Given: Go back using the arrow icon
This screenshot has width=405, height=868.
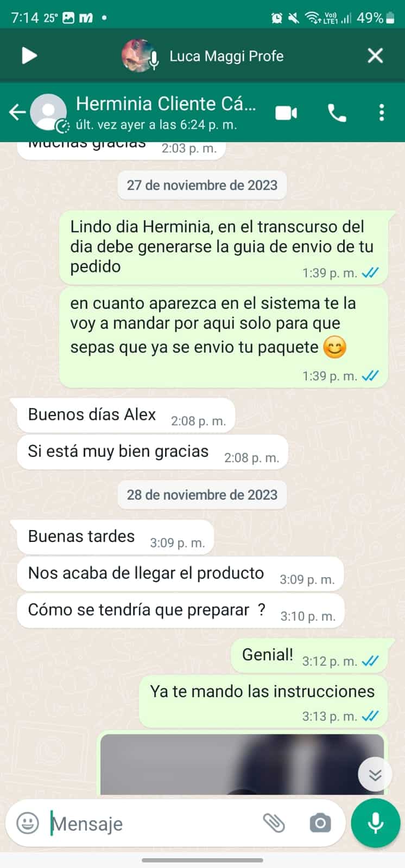Looking at the screenshot, I should (x=17, y=112).
